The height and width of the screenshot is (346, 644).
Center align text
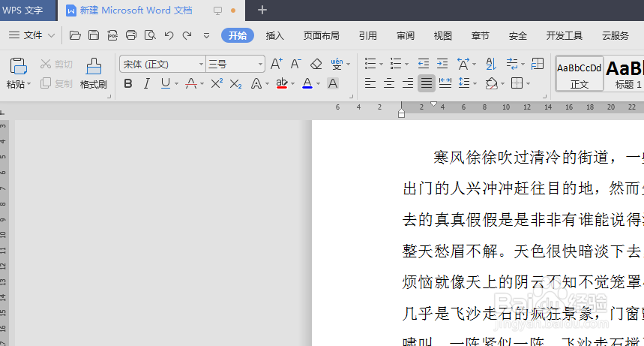pyautogui.click(x=389, y=83)
